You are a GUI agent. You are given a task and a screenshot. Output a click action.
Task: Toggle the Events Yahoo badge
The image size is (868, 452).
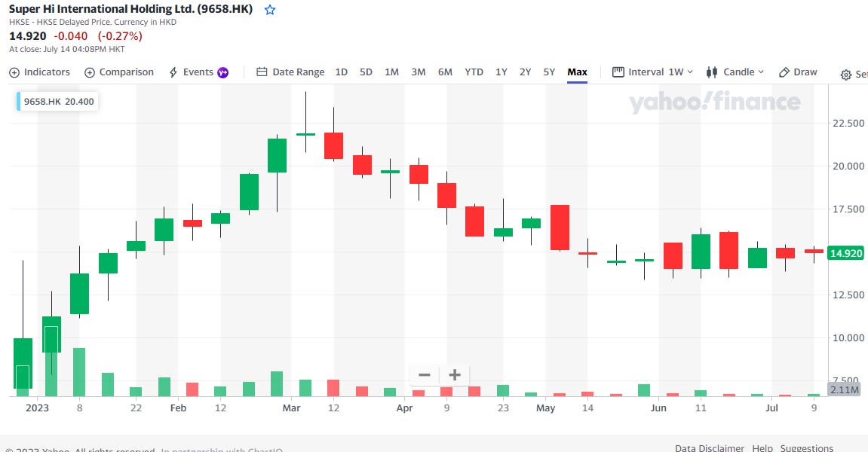pos(222,72)
